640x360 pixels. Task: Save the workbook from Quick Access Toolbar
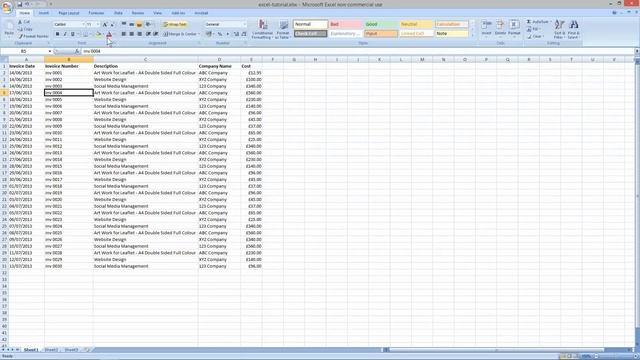coord(19,4)
